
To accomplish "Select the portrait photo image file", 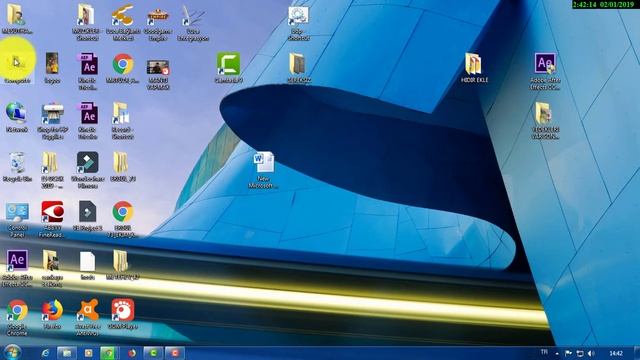I will click(x=52, y=64).
